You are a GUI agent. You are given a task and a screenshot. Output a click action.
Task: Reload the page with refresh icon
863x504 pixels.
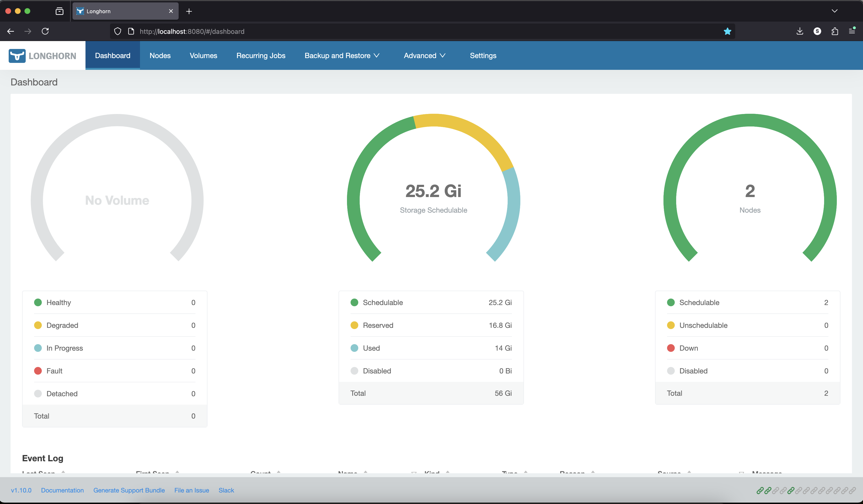click(45, 31)
